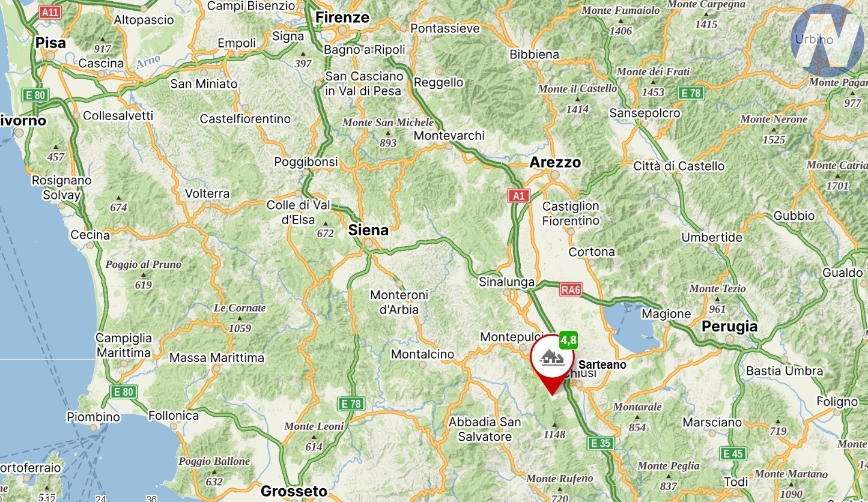Click the compass logo overlay near Urbino
This screenshot has width=868, height=502.
coord(827,40)
